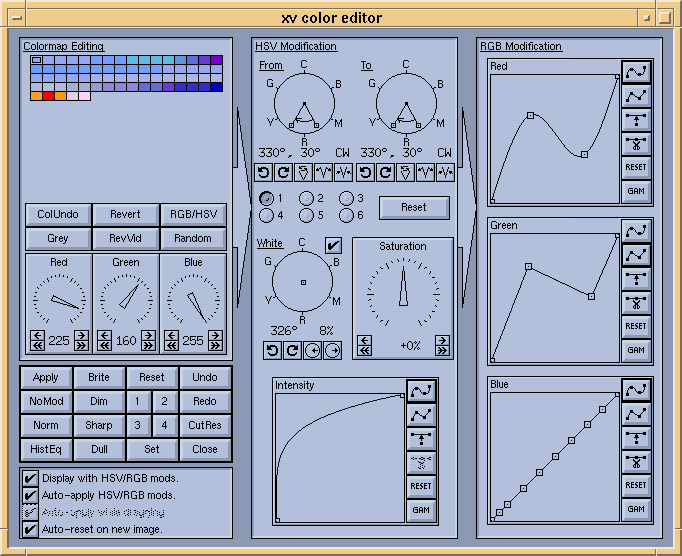Switch Green graph to straight line segments mode
Screen dimensions: 682x556
coord(636,255)
